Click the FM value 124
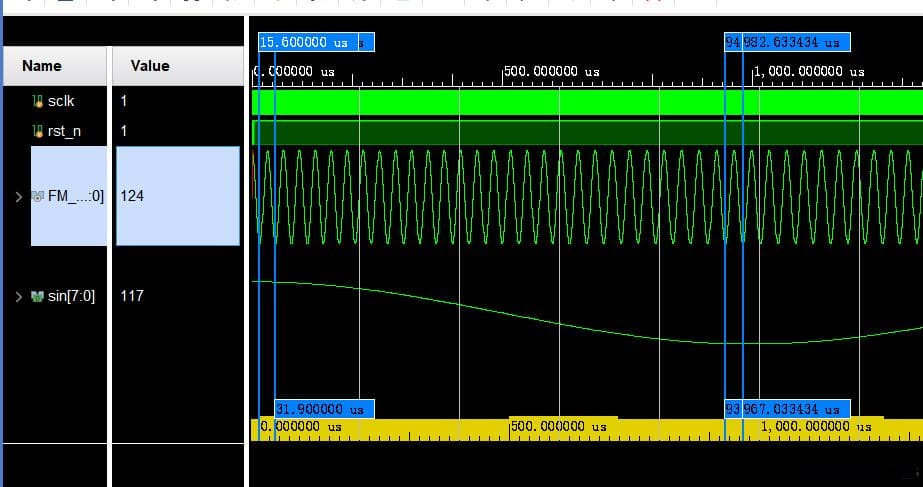This screenshot has width=923, height=487. 132,196
